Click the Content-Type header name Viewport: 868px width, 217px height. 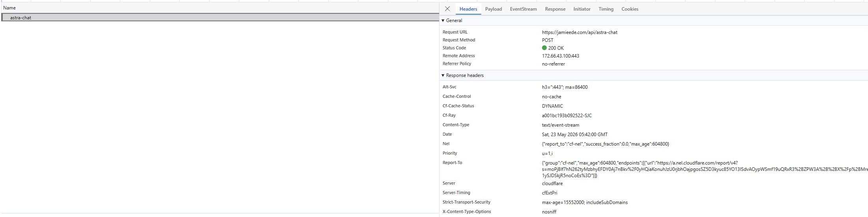456,125
